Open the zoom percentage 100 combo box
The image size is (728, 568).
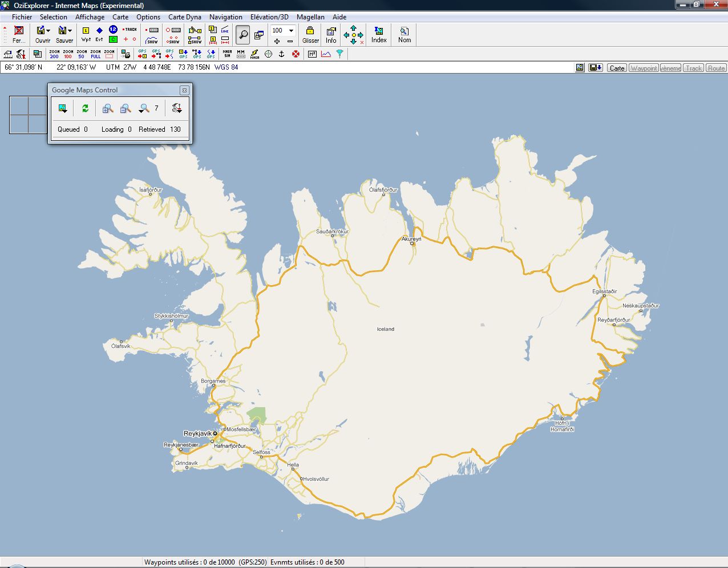[x=291, y=30]
